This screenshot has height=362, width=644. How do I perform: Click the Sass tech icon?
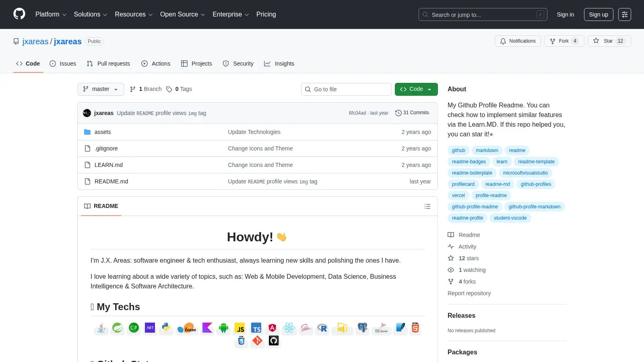[305, 328]
